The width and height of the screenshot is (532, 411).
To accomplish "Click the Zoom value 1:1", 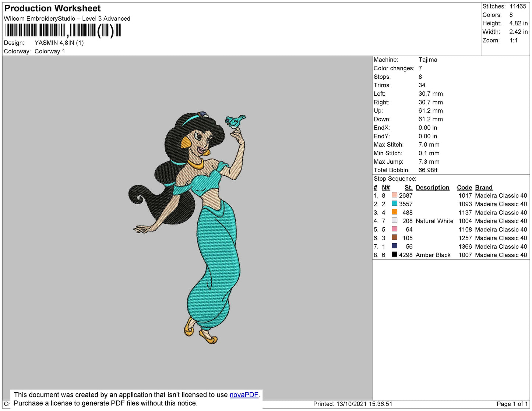I will point(514,40).
